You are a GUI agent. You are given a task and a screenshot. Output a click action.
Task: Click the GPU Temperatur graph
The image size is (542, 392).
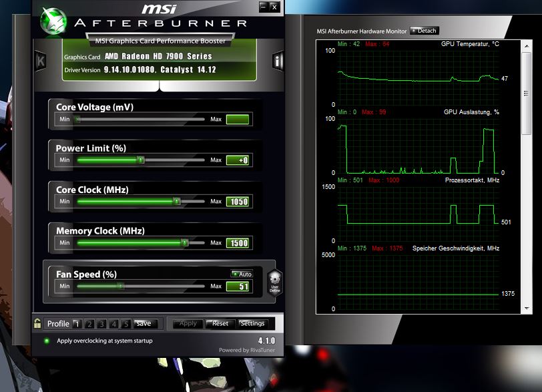coord(419,77)
